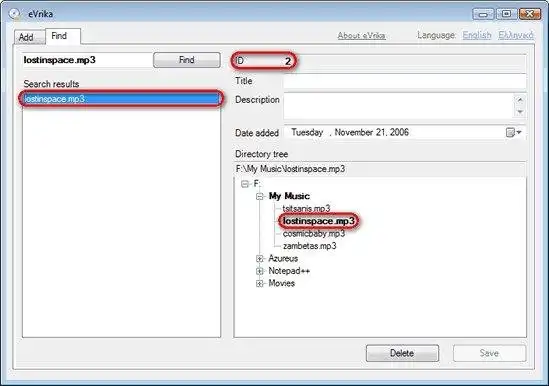Collapse the My Music folder
Viewport: 549px width, 386px height.
tap(259, 196)
